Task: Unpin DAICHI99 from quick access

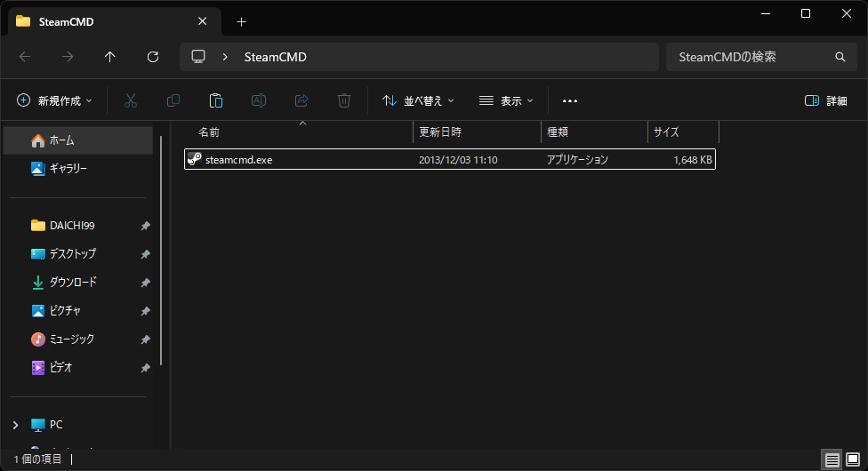Action: tap(145, 226)
